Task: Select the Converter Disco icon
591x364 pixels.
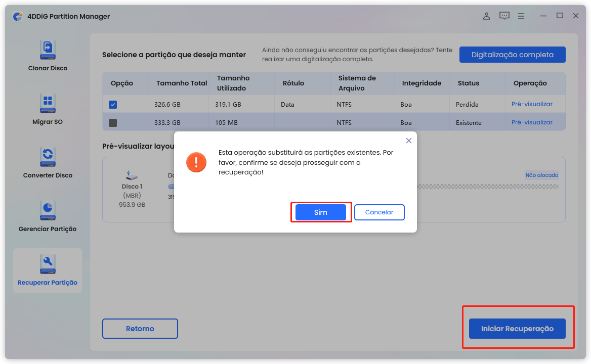Action: coord(48,157)
